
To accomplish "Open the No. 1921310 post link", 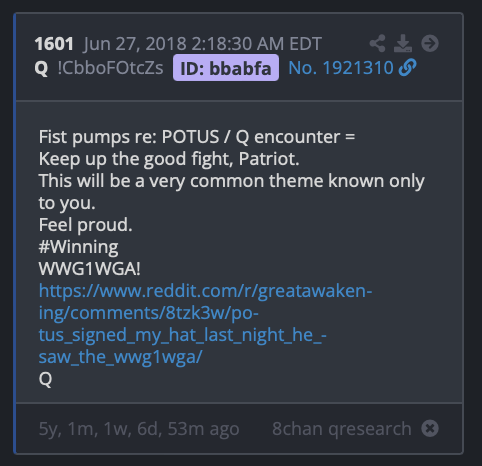I will tap(341, 68).
